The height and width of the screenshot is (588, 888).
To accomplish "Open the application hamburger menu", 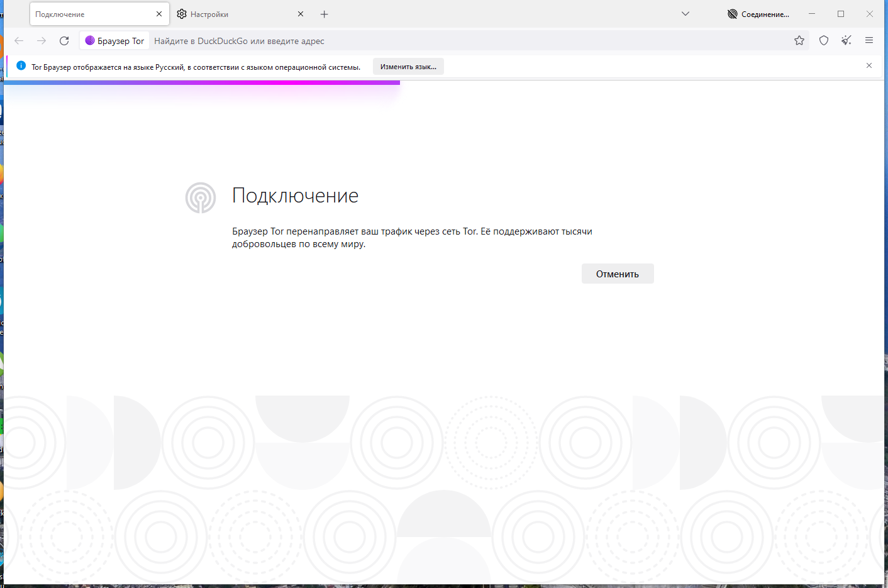I will click(869, 41).
